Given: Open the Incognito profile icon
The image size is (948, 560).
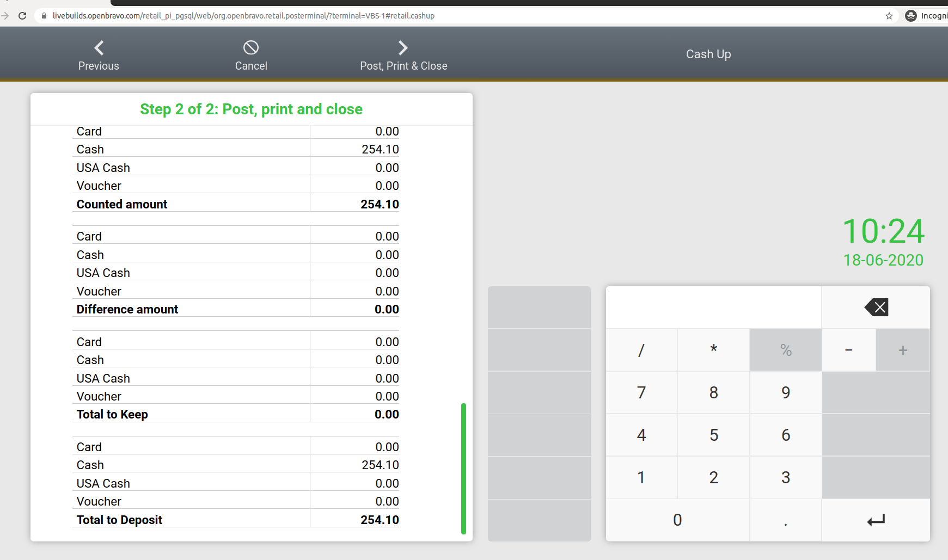Looking at the screenshot, I should (x=911, y=16).
